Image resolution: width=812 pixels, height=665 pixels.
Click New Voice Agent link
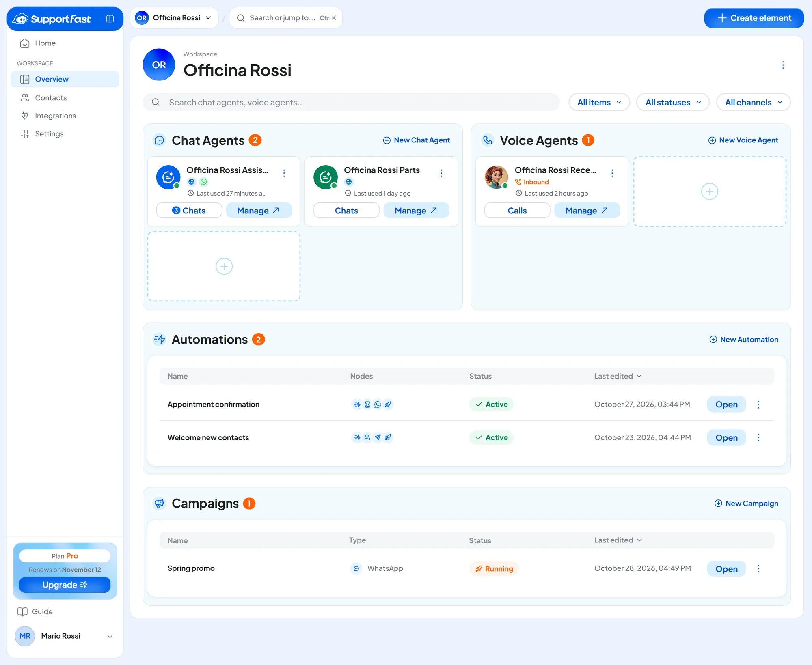(x=743, y=140)
